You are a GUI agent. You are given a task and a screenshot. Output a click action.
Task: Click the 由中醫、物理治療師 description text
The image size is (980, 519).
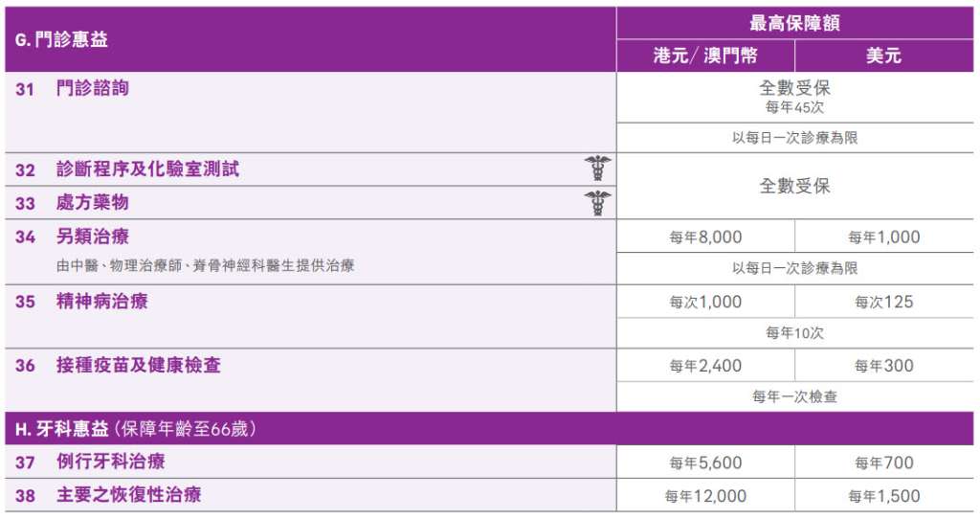(205, 265)
